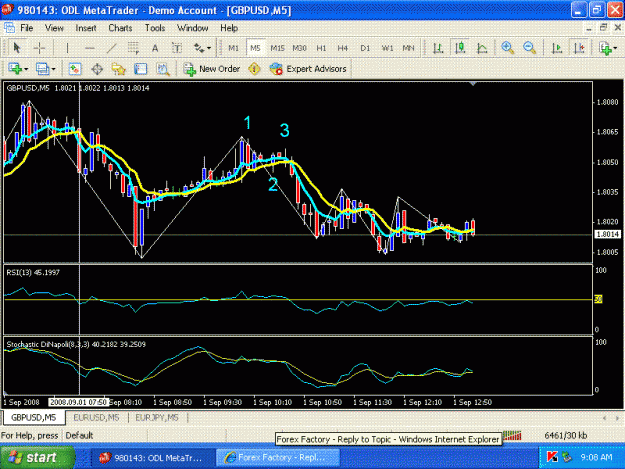
Task: Switch chart to H4 timeframe
Action: pyautogui.click(x=342, y=48)
